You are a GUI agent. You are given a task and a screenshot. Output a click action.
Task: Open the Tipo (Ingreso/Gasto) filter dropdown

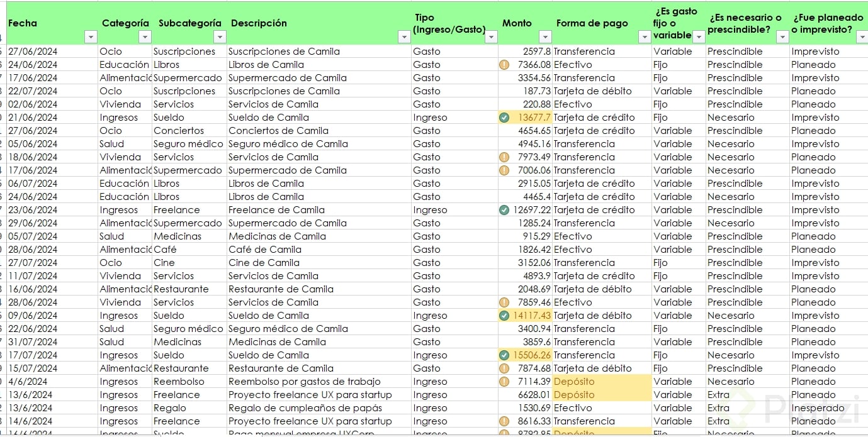(x=492, y=37)
